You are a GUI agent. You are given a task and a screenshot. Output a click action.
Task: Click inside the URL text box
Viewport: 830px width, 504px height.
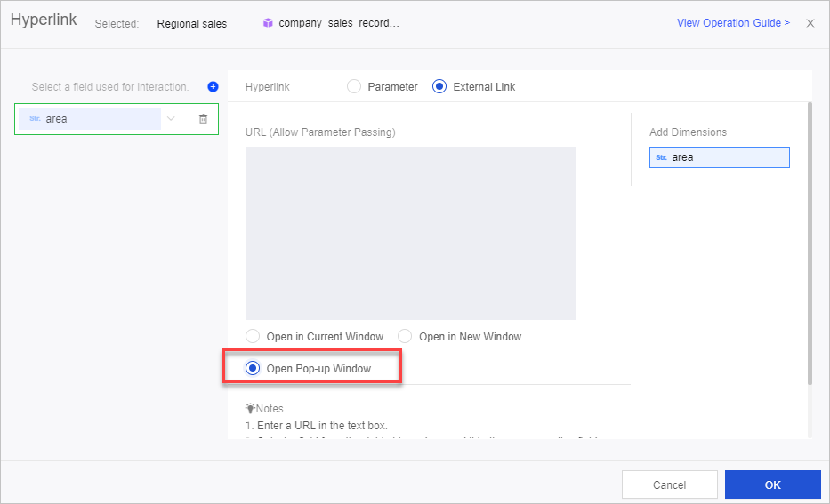click(410, 233)
